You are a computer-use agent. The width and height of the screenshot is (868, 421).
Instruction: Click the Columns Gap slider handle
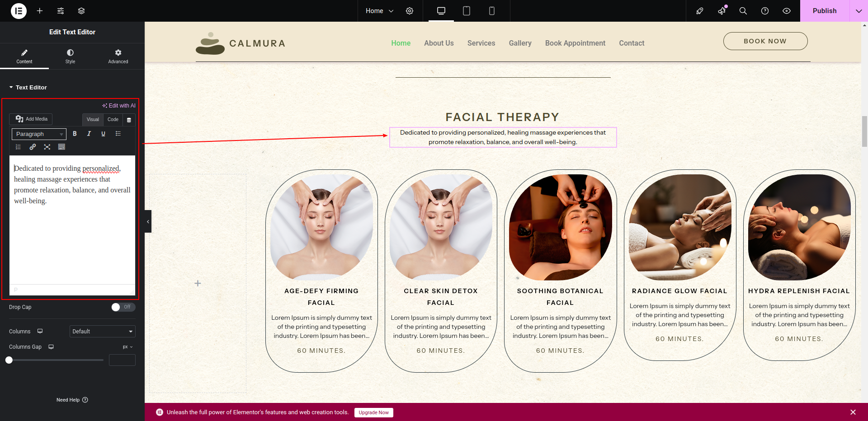click(x=9, y=360)
